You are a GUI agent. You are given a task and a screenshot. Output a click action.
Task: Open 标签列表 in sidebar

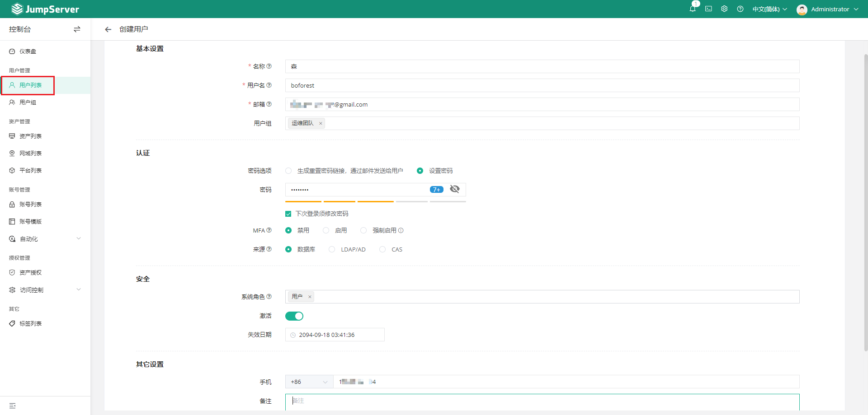pos(45,324)
